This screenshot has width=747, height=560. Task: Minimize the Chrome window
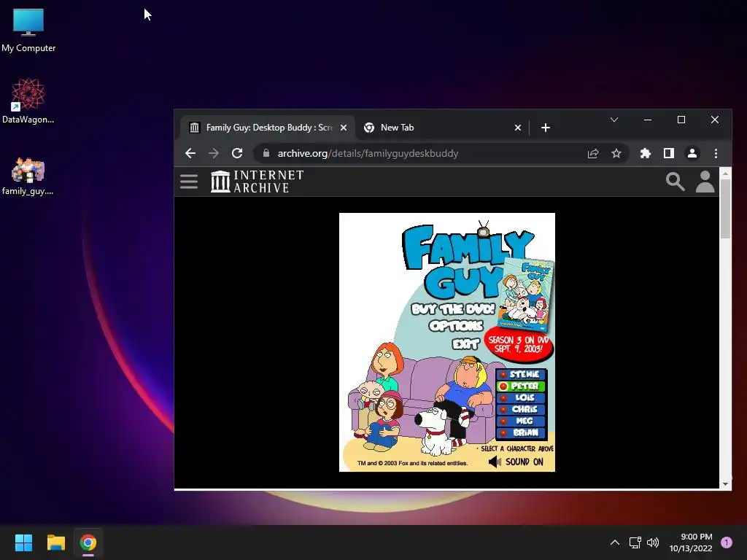[648, 120]
